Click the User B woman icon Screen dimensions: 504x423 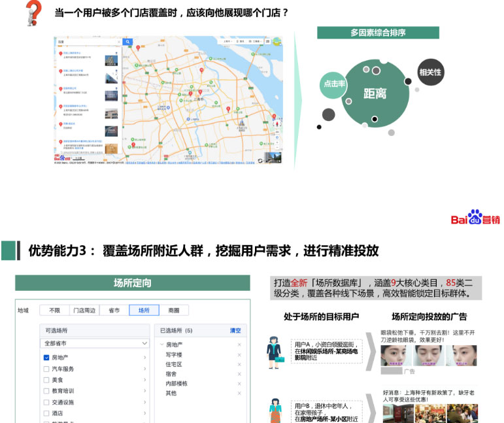(x=275, y=411)
